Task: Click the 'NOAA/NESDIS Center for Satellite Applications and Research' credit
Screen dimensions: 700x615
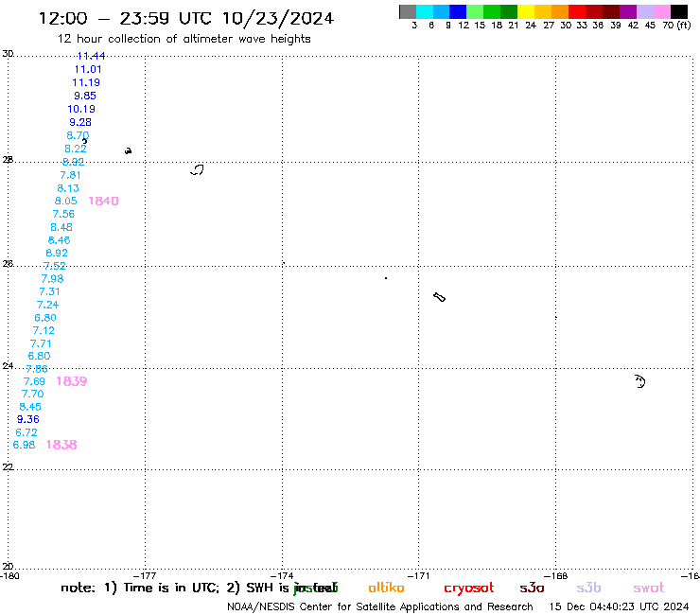Action: coord(380,607)
